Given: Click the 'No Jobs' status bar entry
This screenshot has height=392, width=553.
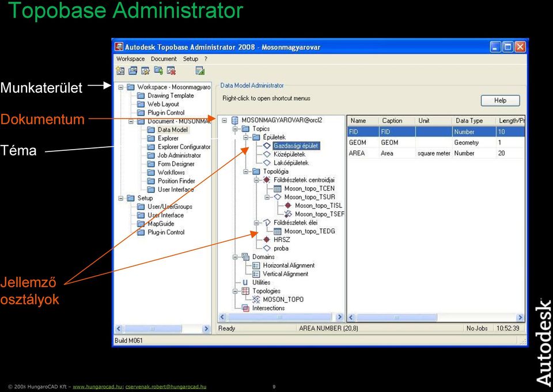Looking at the screenshot, I should [477, 328].
